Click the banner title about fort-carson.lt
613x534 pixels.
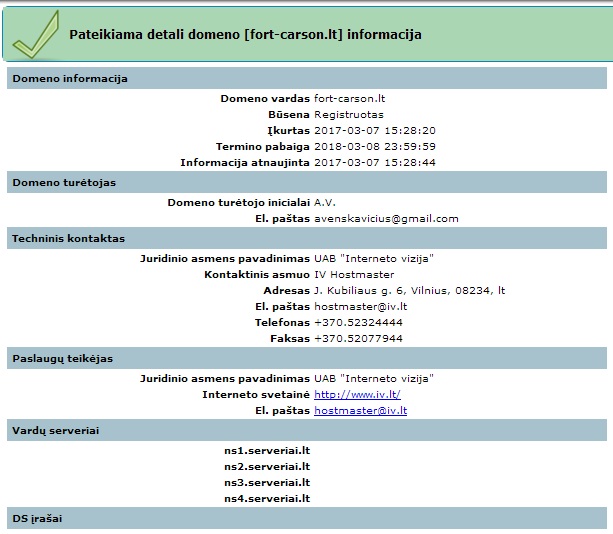(245, 34)
